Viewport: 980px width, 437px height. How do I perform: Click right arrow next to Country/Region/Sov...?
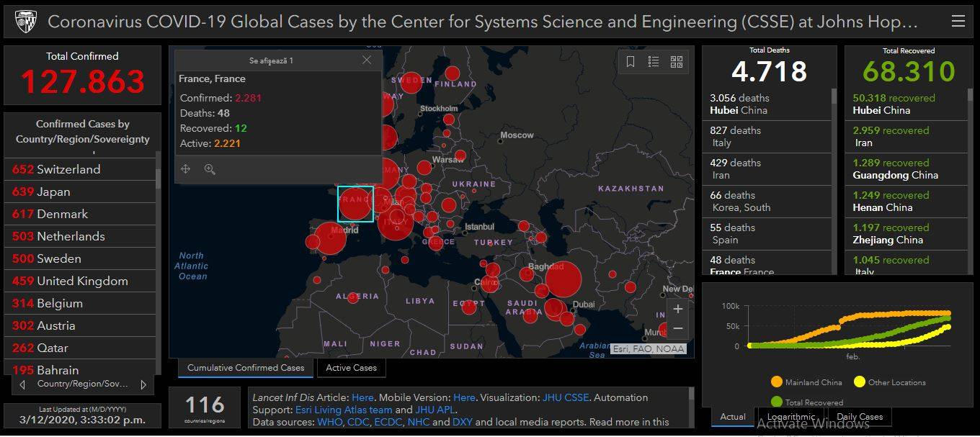pyautogui.click(x=143, y=384)
